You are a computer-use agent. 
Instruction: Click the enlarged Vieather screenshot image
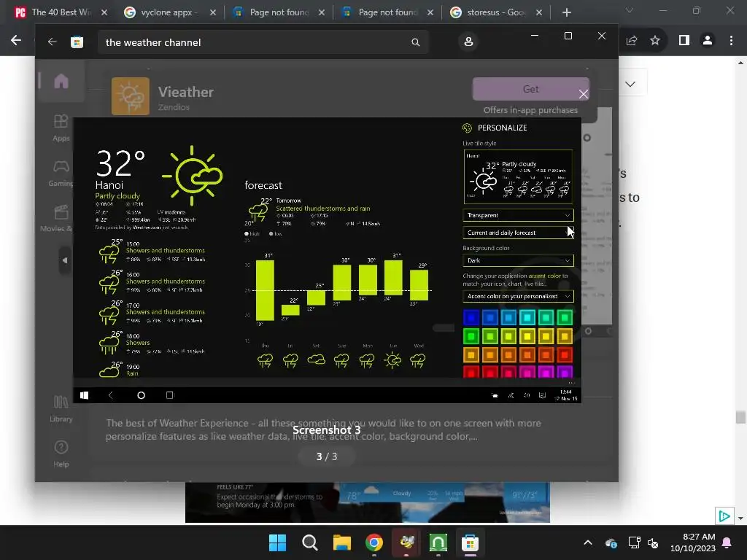click(x=327, y=260)
